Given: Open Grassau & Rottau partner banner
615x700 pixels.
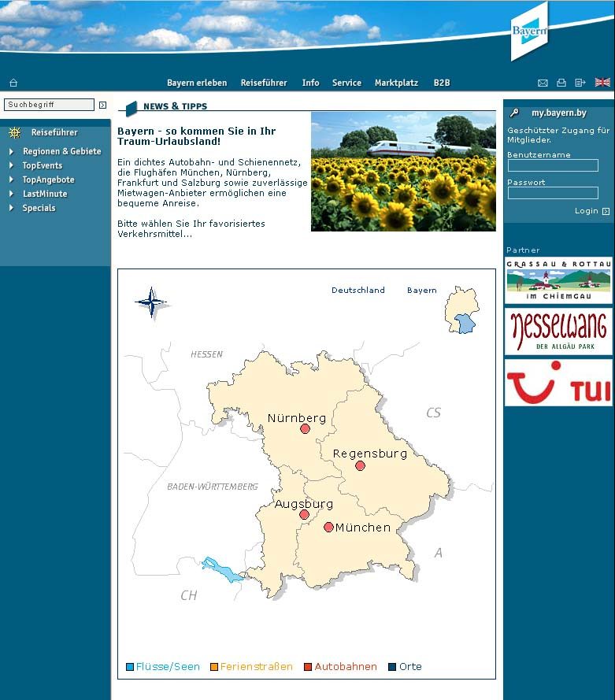Looking at the screenshot, I should click(558, 280).
